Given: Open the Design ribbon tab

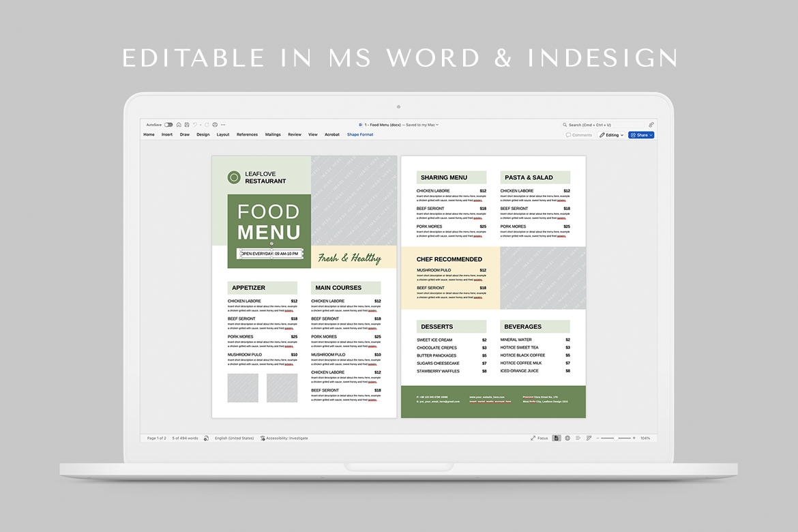Looking at the screenshot, I should (x=203, y=135).
